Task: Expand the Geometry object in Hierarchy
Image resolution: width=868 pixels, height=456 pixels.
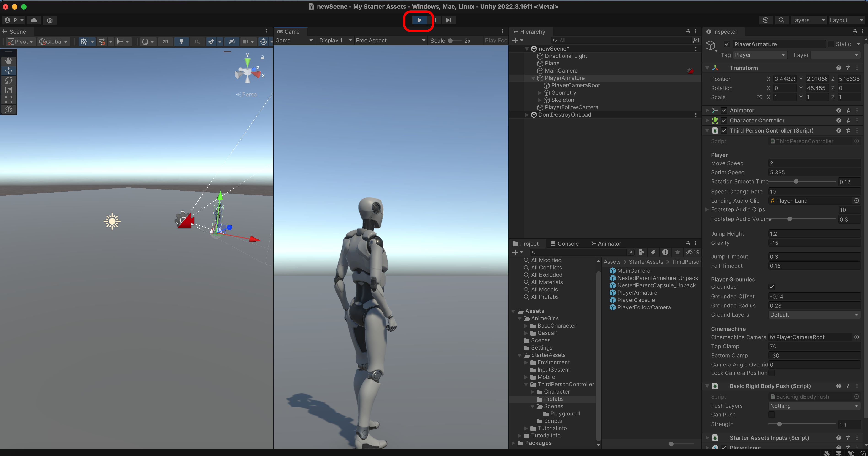Action: pyautogui.click(x=539, y=93)
